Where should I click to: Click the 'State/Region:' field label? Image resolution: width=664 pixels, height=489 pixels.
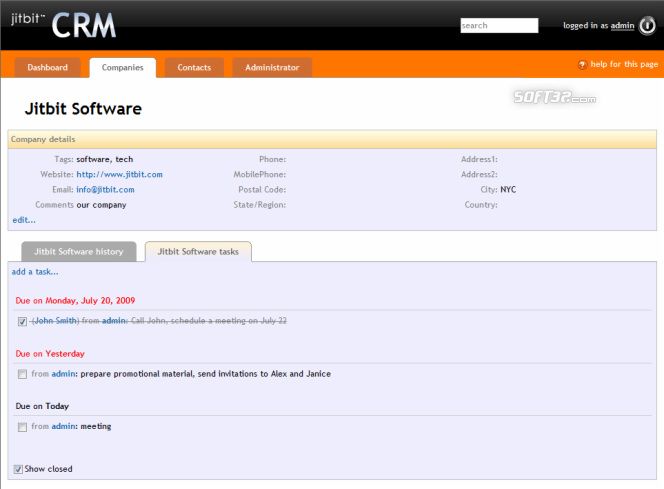coord(260,205)
